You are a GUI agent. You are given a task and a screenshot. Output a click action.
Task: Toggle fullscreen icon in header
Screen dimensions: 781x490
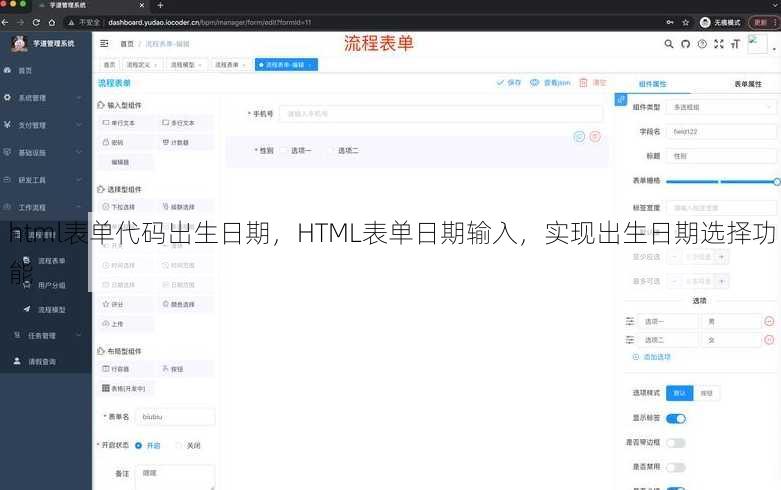718,44
